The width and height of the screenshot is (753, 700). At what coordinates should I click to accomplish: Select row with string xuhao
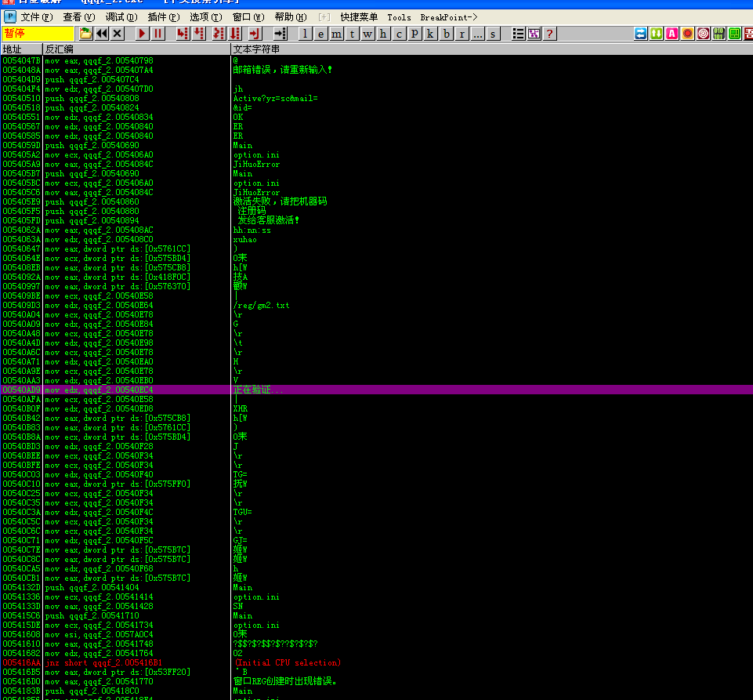pyautogui.click(x=376, y=240)
